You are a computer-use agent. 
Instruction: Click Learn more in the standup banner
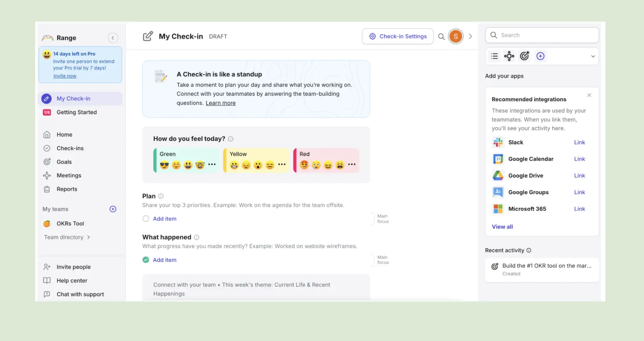tap(221, 103)
